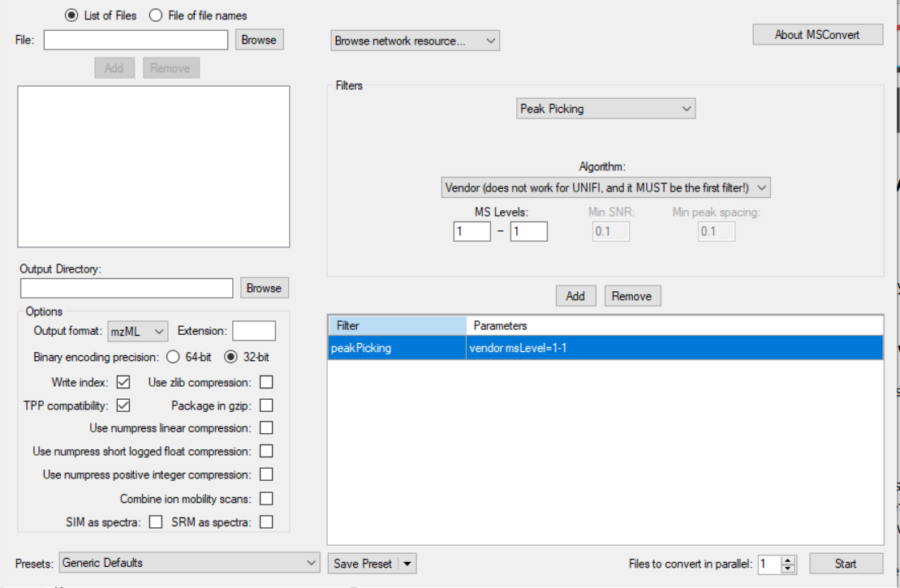Increase files to convert in parallel
Viewport: 900px width, 588px height.
pos(786,559)
